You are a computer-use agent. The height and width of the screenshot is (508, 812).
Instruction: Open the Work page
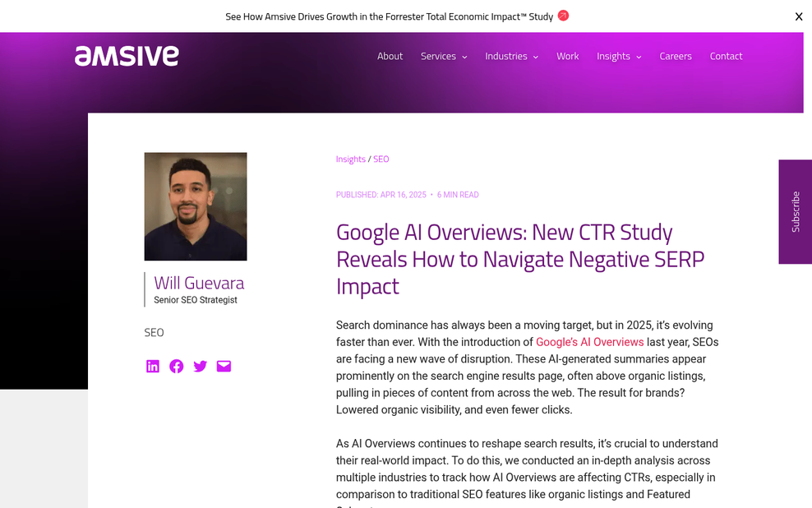[568, 56]
